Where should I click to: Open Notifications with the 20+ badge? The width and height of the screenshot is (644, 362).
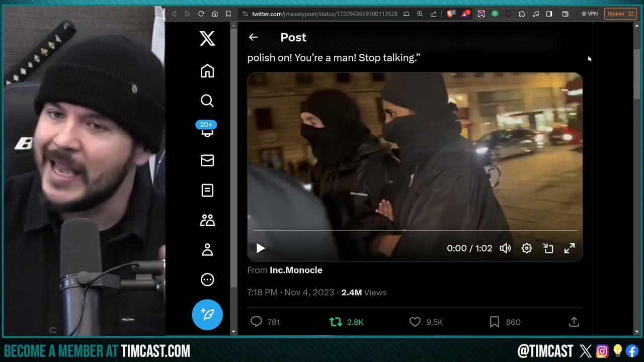coord(207,129)
